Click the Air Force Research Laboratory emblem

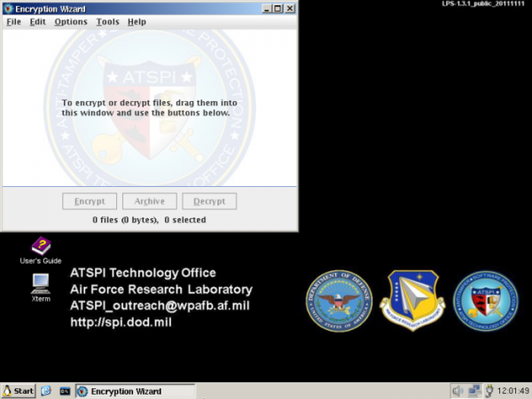coord(412,301)
